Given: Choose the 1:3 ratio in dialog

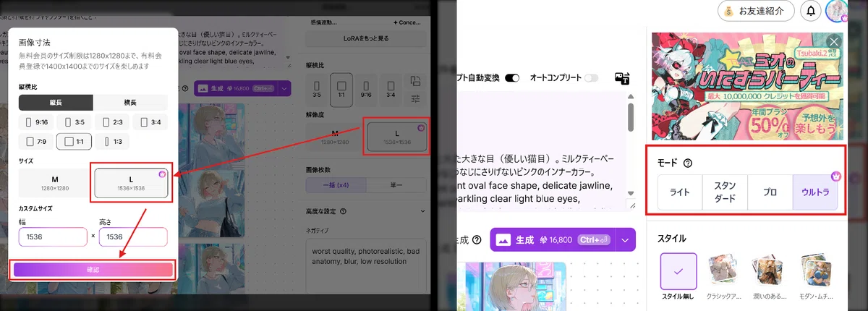Looking at the screenshot, I should tap(113, 142).
